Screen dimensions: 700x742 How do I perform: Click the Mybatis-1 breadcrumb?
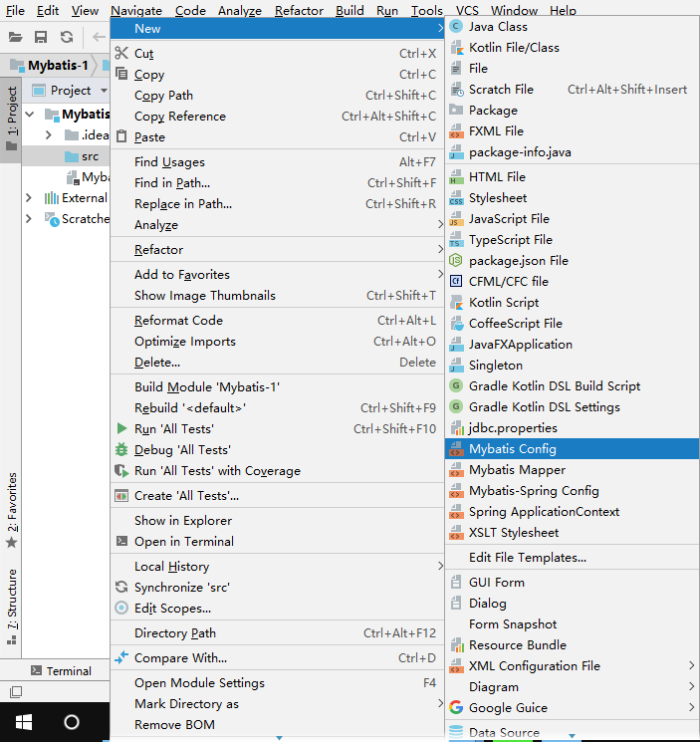click(51, 66)
